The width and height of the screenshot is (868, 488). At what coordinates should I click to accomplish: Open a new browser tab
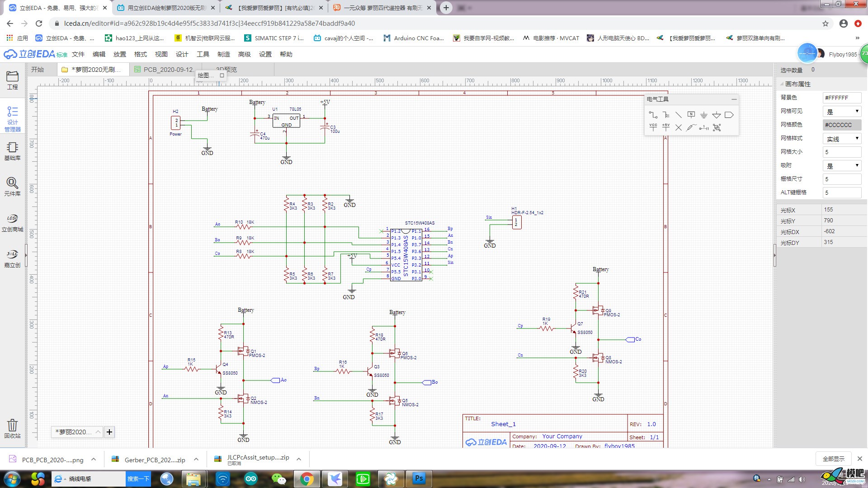(446, 8)
